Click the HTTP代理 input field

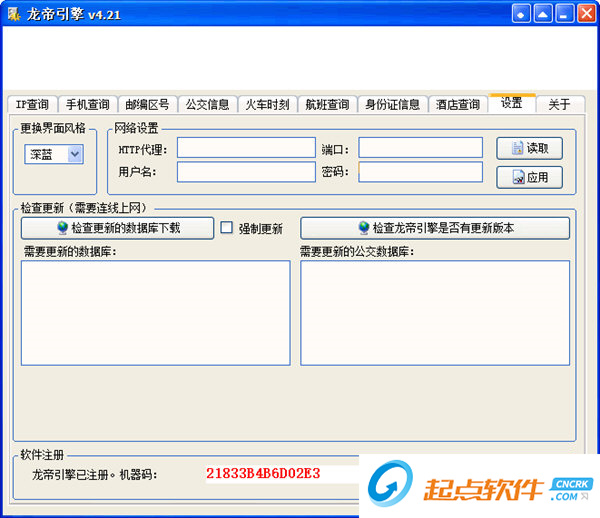click(x=246, y=148)
